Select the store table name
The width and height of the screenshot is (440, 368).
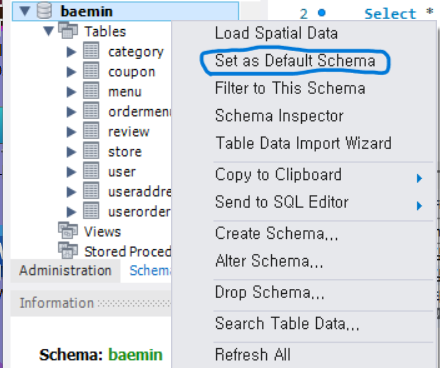click(x=125, y=152)
